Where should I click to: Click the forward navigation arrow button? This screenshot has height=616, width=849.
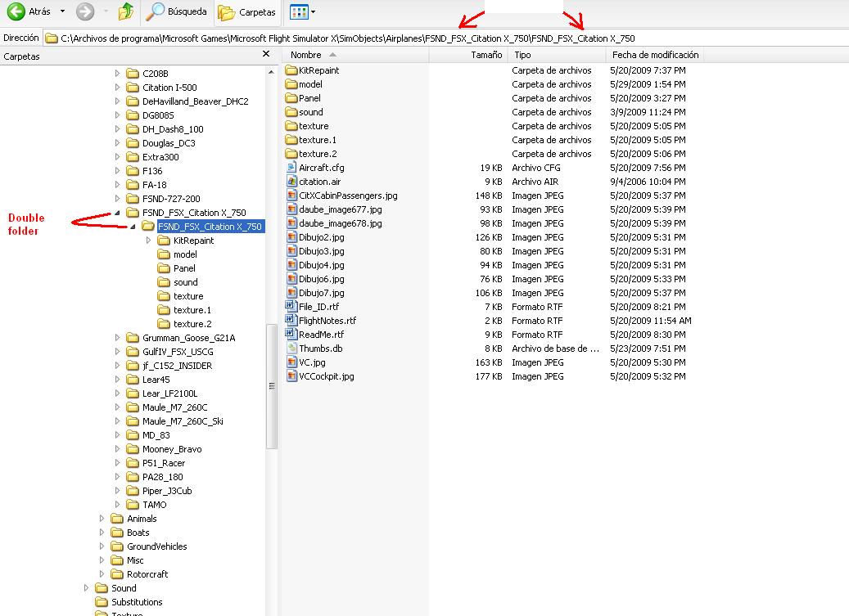point(85,11)
